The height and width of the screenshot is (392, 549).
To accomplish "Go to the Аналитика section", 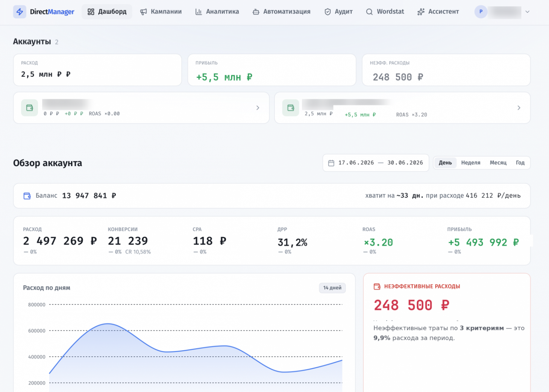I will [x=217, y=12].
